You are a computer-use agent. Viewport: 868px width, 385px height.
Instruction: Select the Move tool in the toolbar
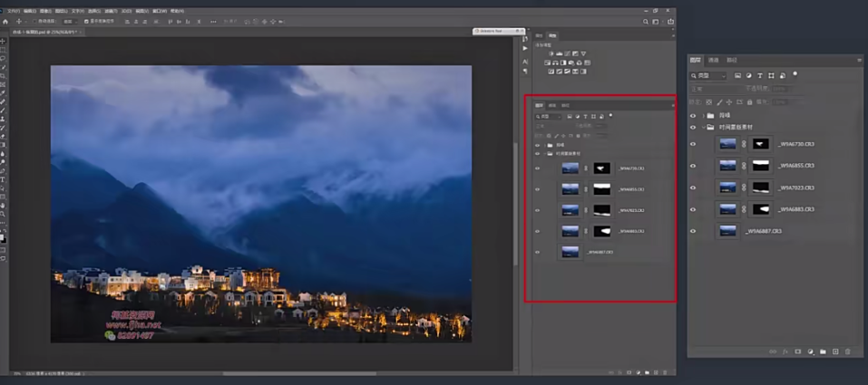[x=4, y=42]
